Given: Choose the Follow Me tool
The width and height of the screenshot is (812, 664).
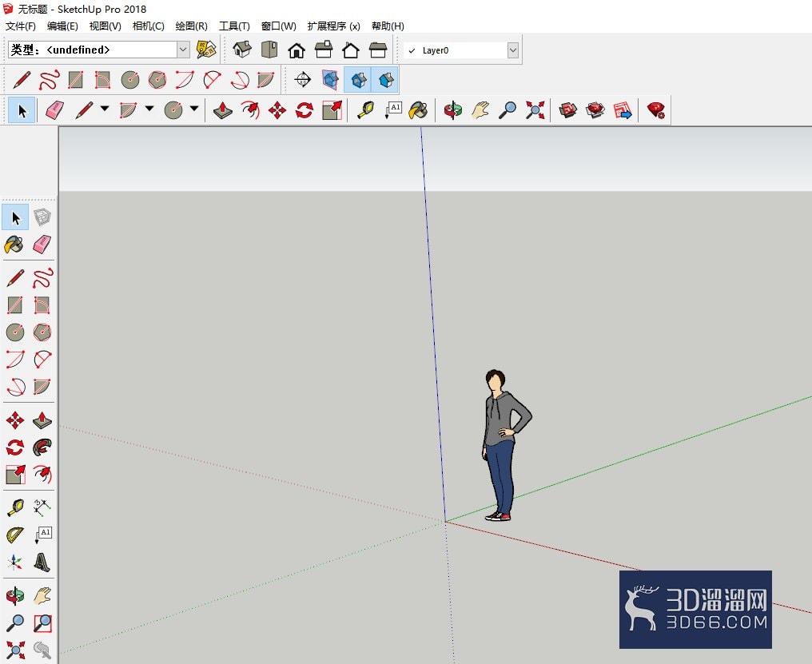Looking at the screenshot, I should [42, 447].
